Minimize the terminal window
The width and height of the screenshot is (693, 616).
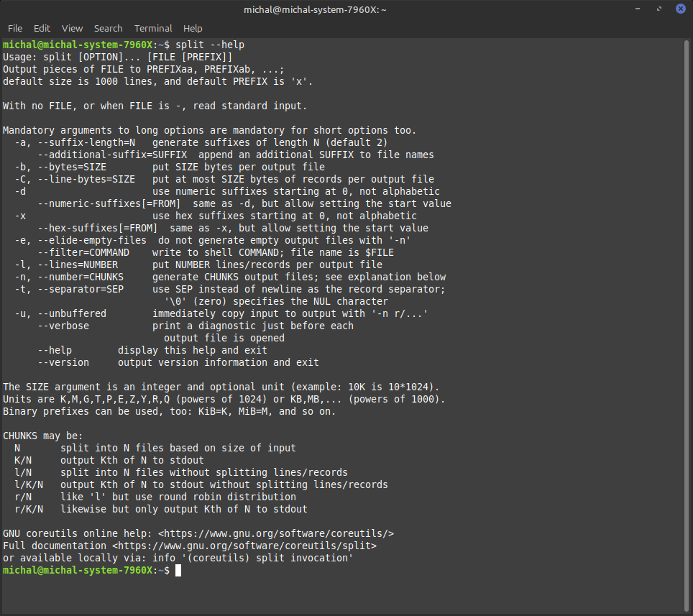point(638,9)
